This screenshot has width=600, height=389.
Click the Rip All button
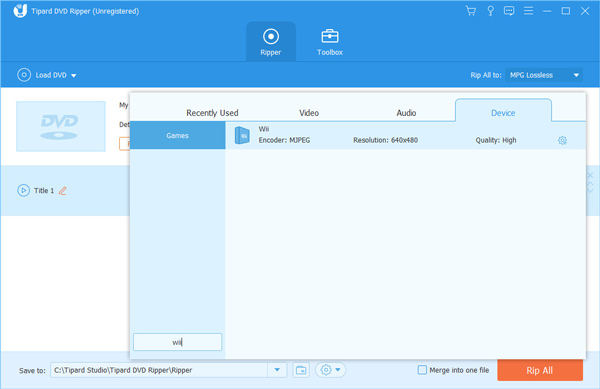pyautogui.click(x=540, y=370)
